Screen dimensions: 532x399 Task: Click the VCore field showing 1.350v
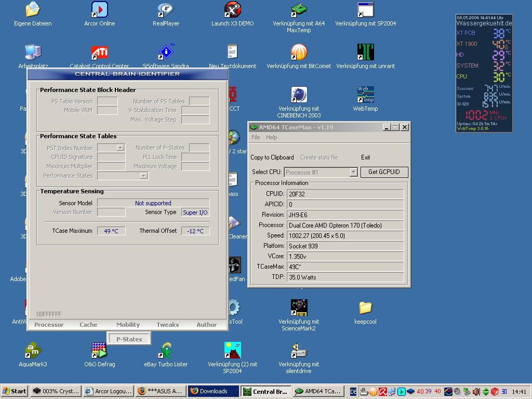(x=345, y=257)
